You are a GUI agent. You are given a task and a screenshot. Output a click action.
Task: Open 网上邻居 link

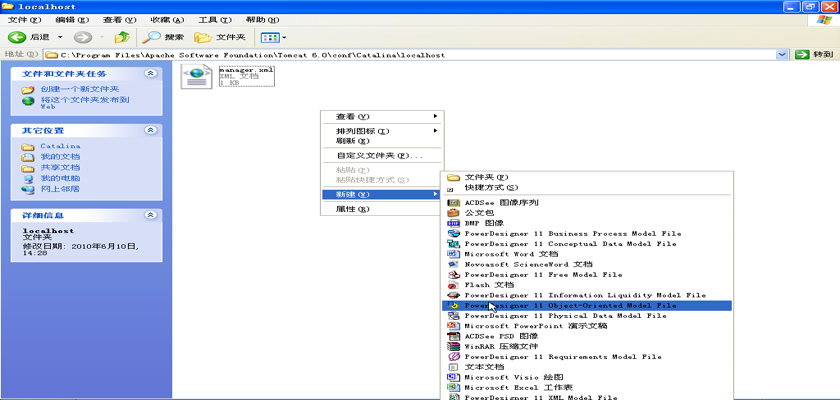tap(61, 188)
